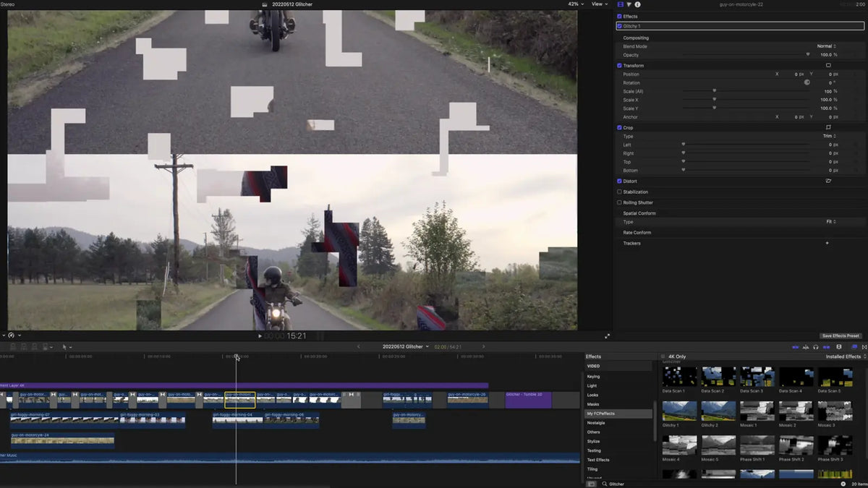
Task: Open the info inspector icon
Action: click(x=637, y=4)
